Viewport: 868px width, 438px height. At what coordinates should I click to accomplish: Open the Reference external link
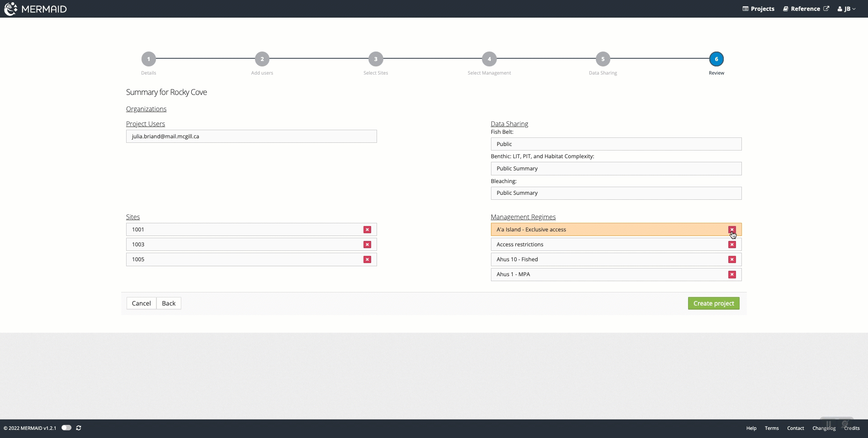click(806, 9)
